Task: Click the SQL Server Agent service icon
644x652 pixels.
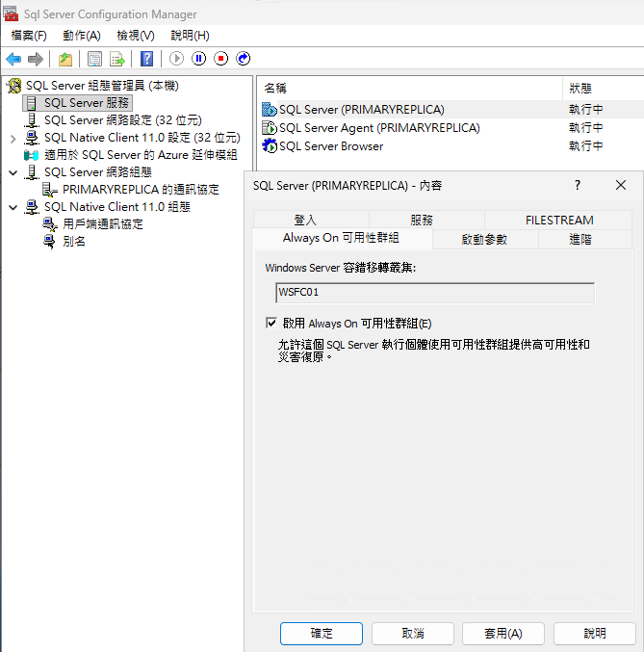Action: click(270, 128)
